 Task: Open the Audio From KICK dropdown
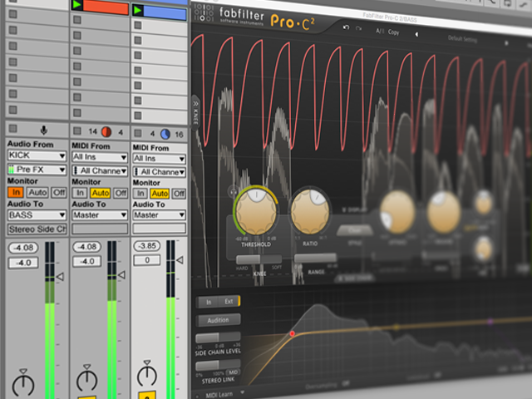tap(37, 155)
